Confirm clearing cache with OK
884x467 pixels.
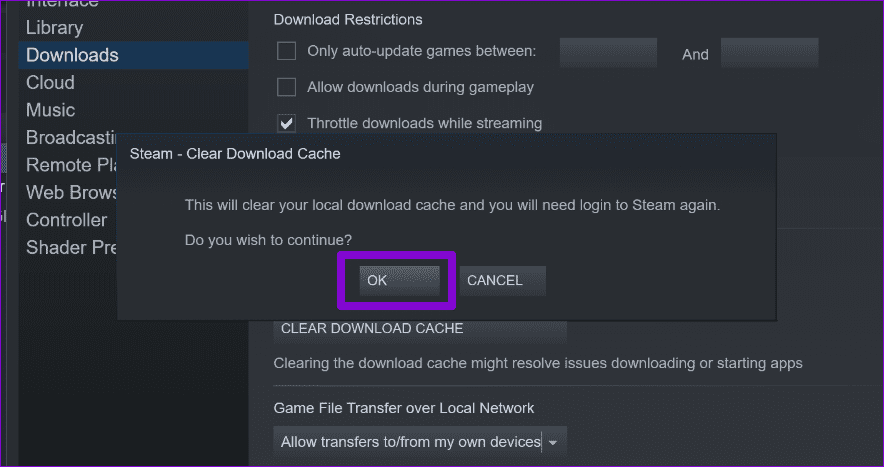click(398, 281)
